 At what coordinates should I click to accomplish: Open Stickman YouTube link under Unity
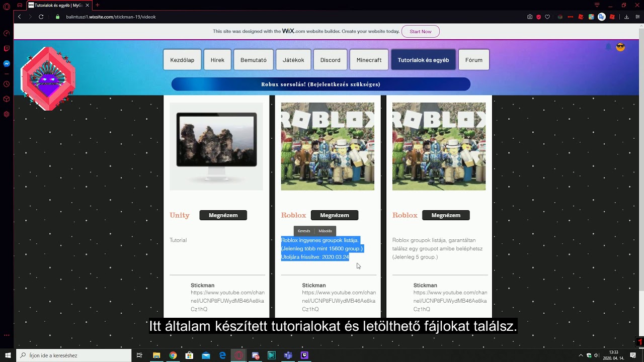pyautogui.click(x=227, y=301)
